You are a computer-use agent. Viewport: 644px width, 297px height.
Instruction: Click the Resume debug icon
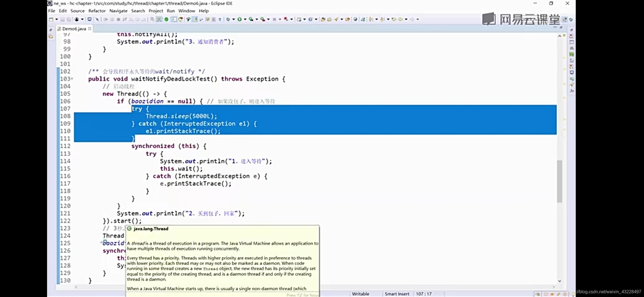105,19
